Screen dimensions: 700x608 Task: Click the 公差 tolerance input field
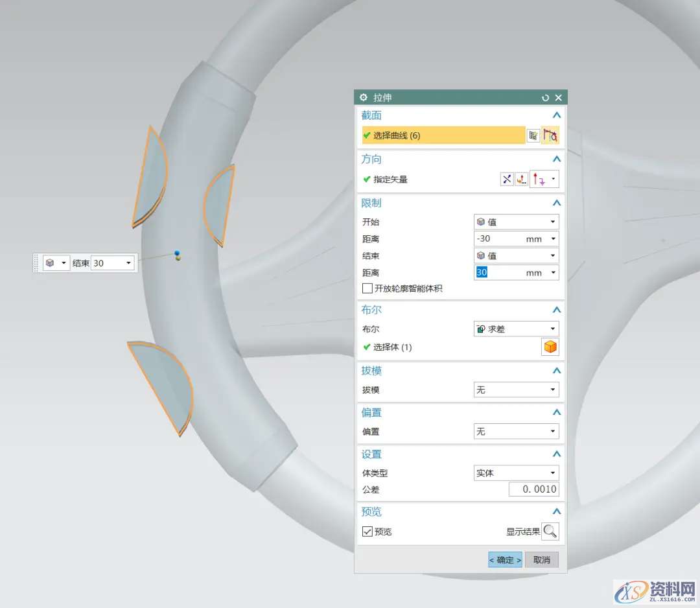point(533,489)
